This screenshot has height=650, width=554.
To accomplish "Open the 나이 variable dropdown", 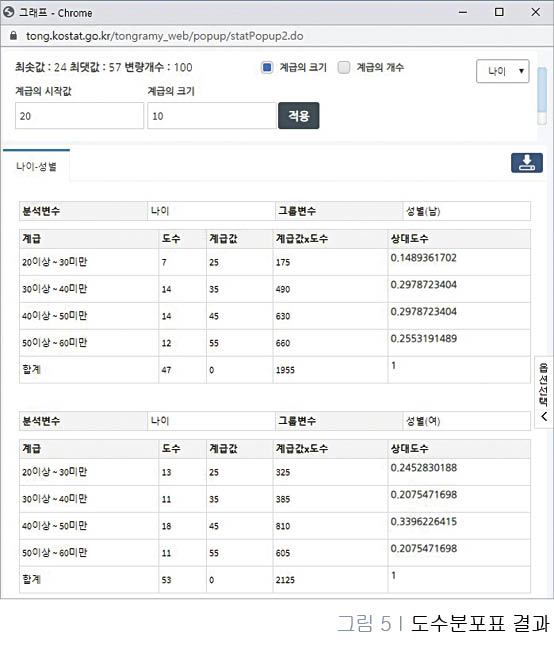I will click(503, 71).
